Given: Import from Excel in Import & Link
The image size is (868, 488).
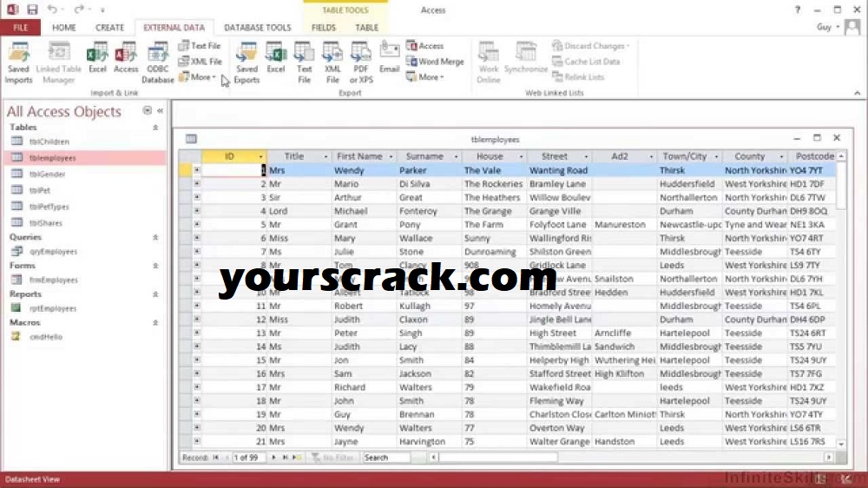Looking at the screenshot, I should coord(97,58).
